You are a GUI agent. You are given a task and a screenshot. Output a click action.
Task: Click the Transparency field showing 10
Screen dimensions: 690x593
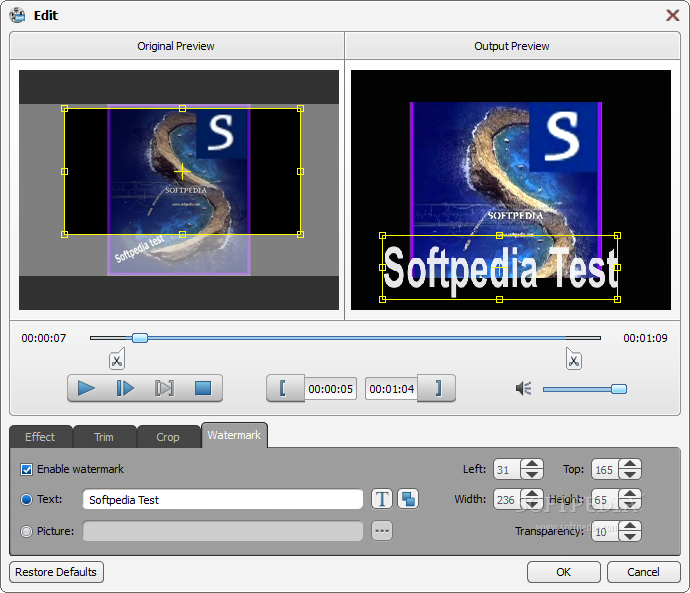[605, 531]
